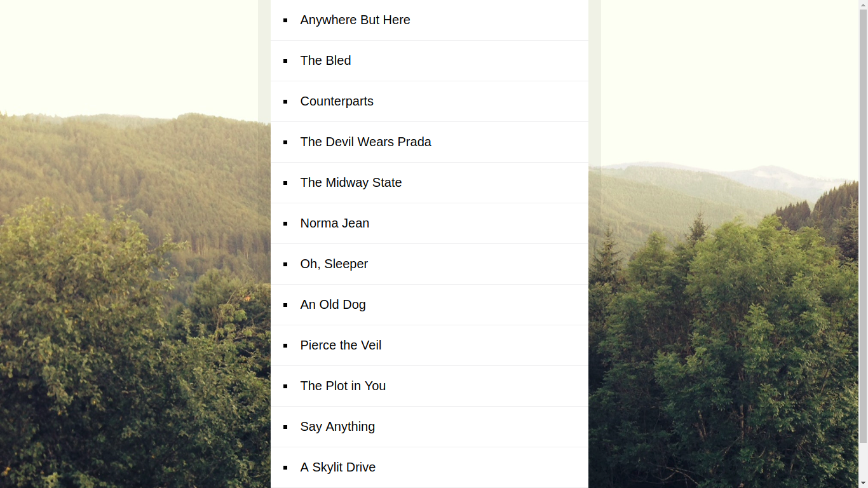Click the bullet next to Say Anything
868x488 pixels.
coord(285,427)
